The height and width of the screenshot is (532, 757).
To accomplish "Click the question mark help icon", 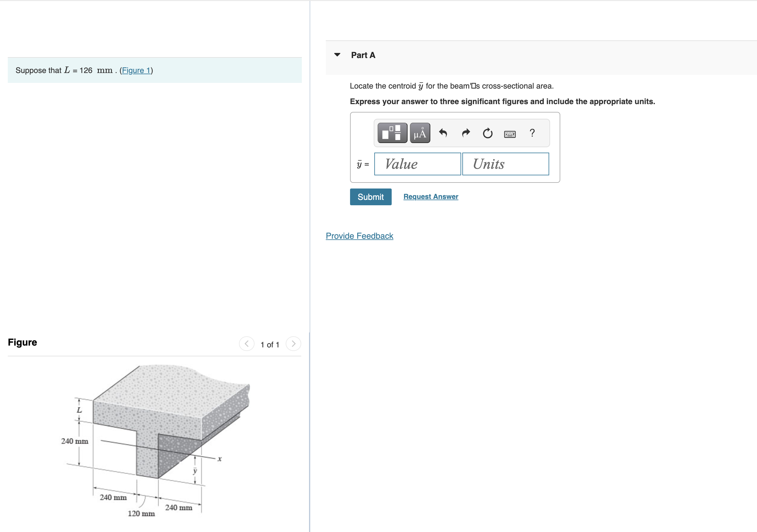I will point(532,133).
